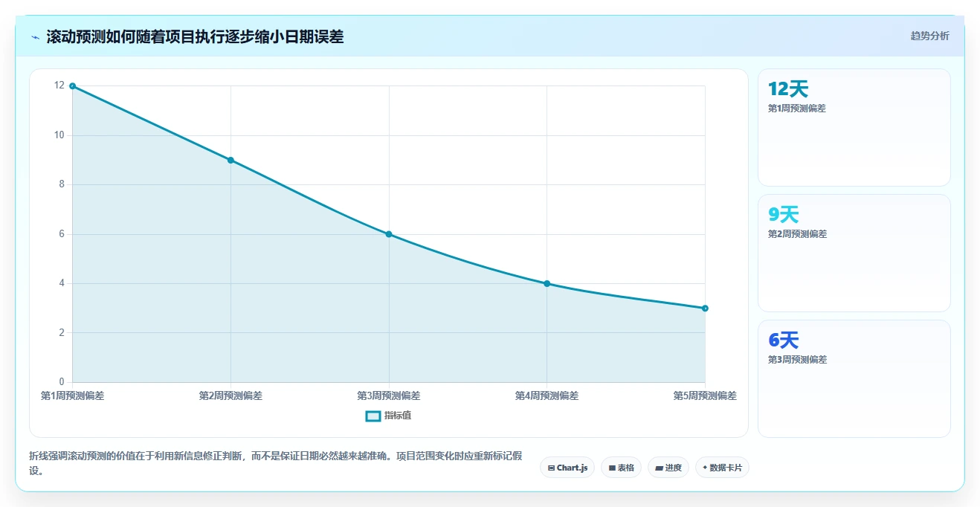Click the x-axis label 第5周预测偏差
This screenshot has height=507, width=980.
tap(705, 395)
